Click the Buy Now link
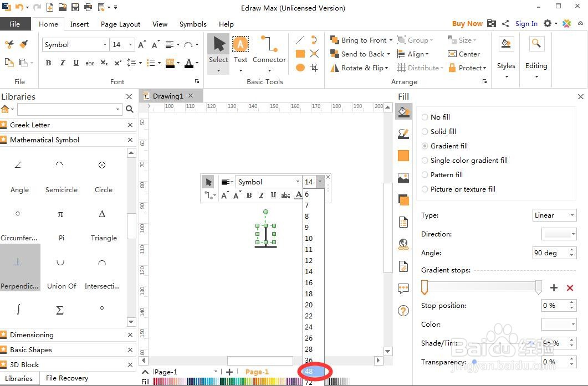The width and height of the screenshot is (588, 386). coord(467,24)
